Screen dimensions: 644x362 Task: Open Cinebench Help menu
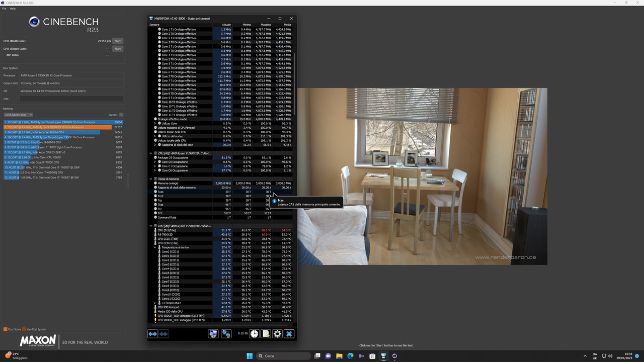13,9
